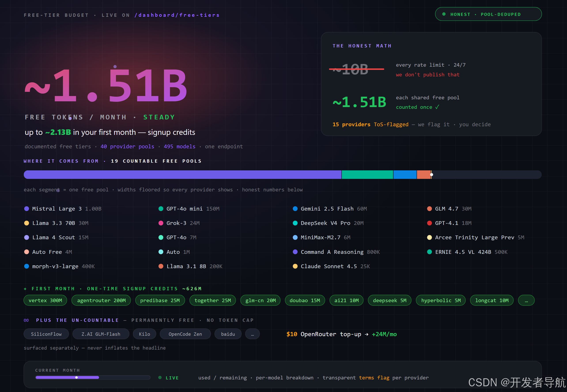Open the '40 provider pools' link

click(x=127, y=147)
